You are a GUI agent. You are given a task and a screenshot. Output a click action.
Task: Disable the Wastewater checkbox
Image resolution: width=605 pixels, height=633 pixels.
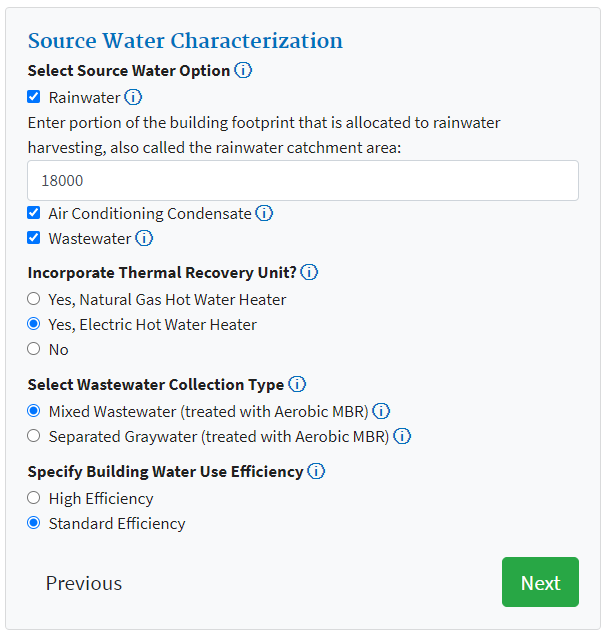[x=34, y=238]
